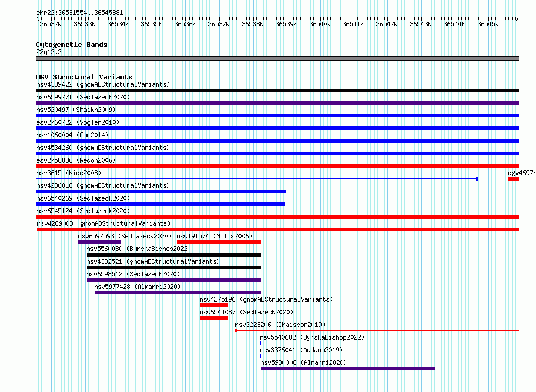The height and width of the screenshot is (392, 536).
Task: Click the nsv6597593 purple variant bar
Action: point(99,242)
